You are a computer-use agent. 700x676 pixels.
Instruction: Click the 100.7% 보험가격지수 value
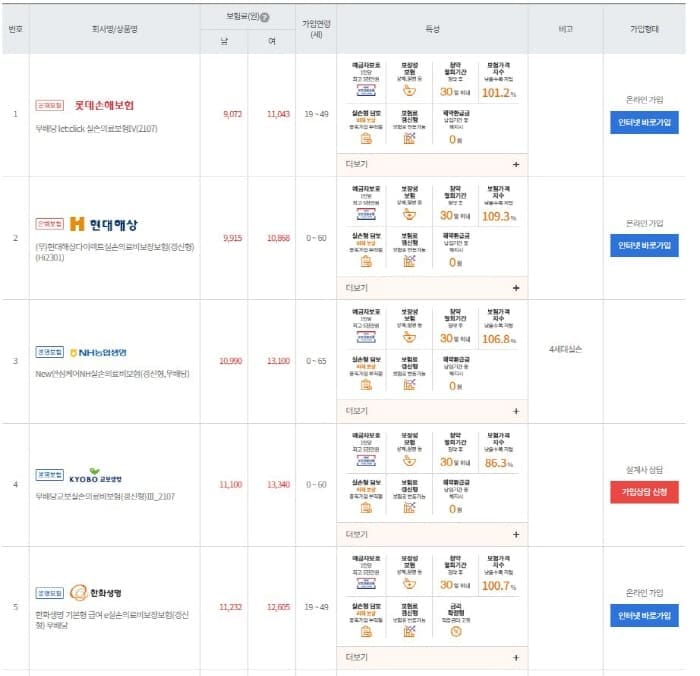[499, 586]
